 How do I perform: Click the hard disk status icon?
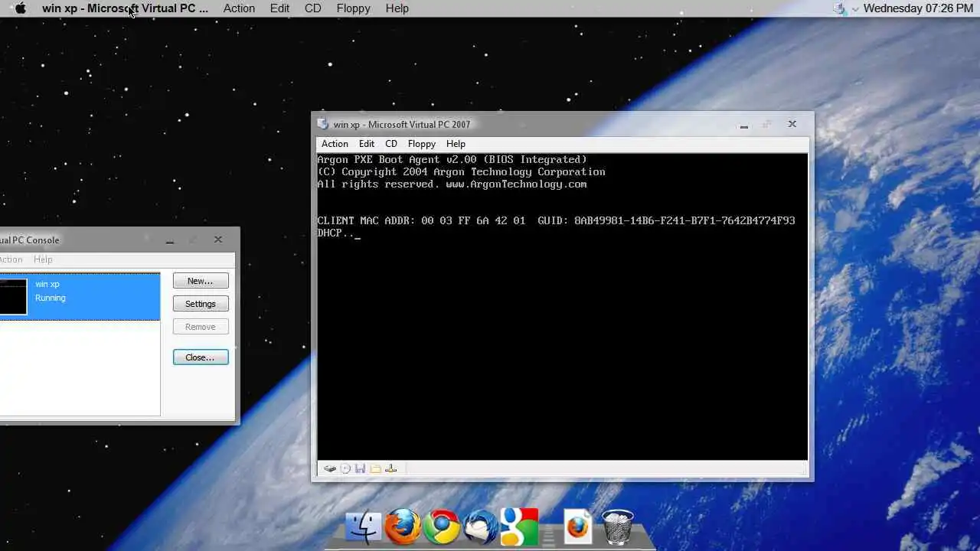(x=330, y=468)
